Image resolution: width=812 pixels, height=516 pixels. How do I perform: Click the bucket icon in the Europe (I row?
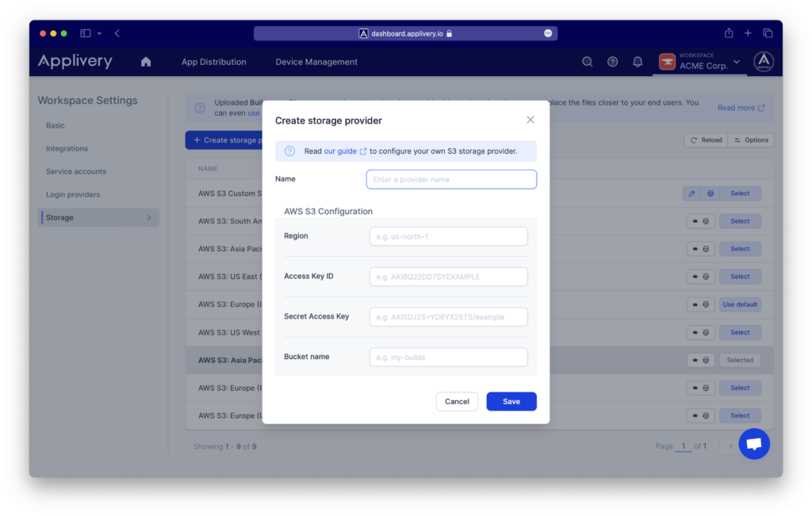click(x=706, y=305)
